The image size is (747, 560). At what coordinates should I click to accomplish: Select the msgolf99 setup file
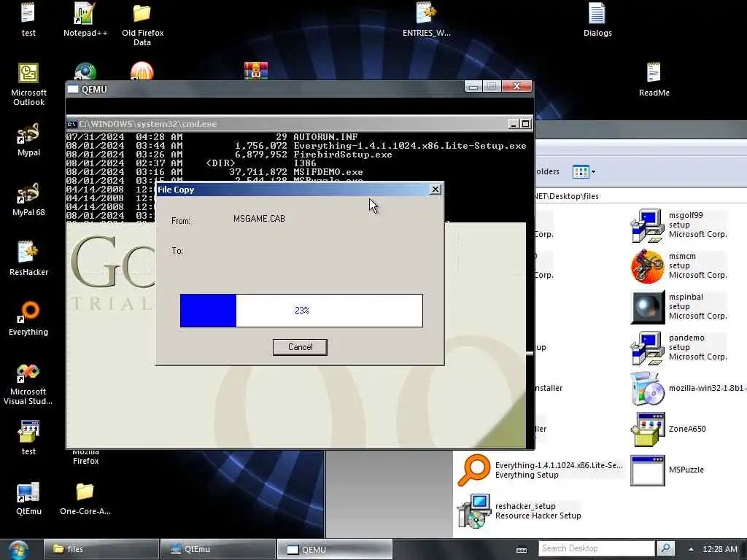point(679,225)
